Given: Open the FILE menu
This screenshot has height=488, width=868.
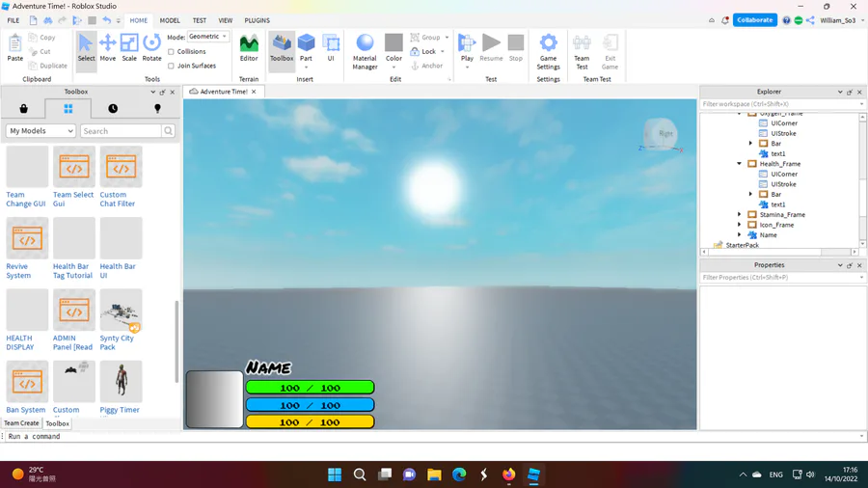Looking at the screenshot, I should pos(14,20).
